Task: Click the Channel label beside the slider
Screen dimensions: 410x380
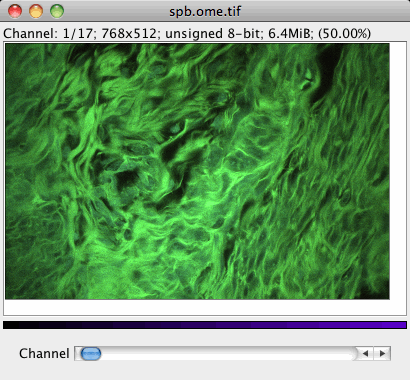Action: [44, 354]
